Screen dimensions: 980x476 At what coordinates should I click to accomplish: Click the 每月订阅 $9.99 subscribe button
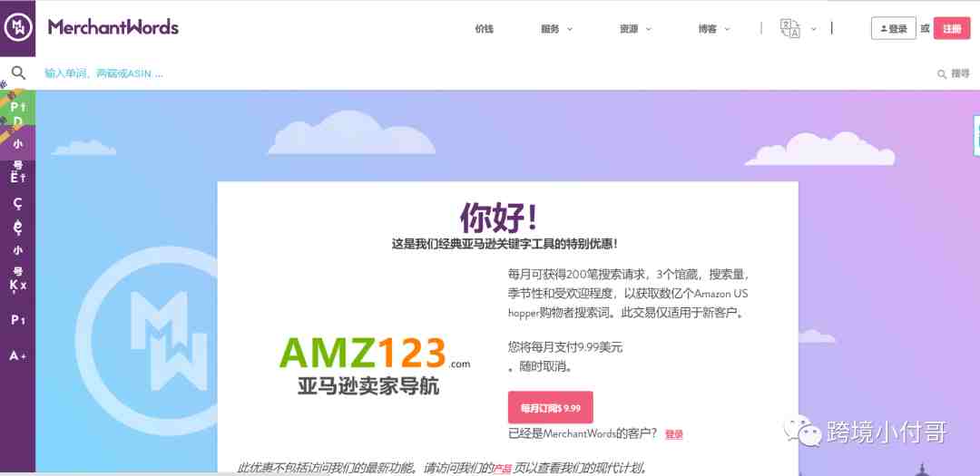(x=551, y=408)
